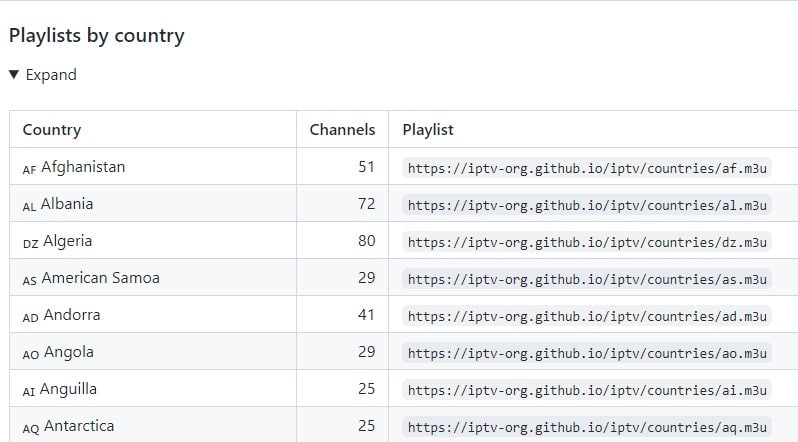Image resolution: width=798 pixels, height=442 pixels.
Task: Click the Channels column header
Action: click(342, 130)
